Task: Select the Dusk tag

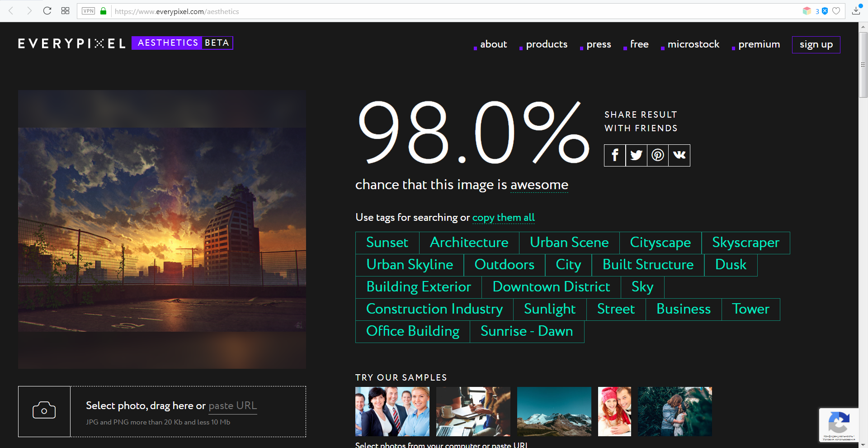Action: (731, 265)
